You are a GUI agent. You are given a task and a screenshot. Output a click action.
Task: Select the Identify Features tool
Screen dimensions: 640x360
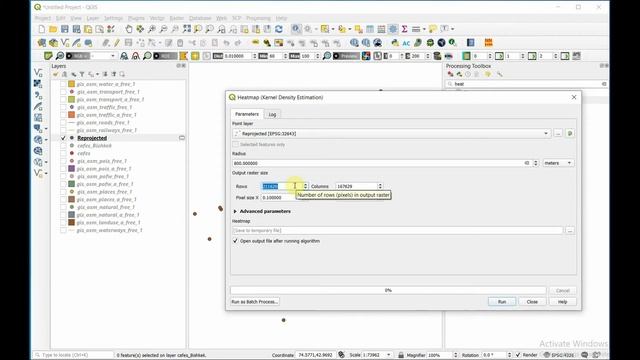pyautogui.click(x=296, y=29)
